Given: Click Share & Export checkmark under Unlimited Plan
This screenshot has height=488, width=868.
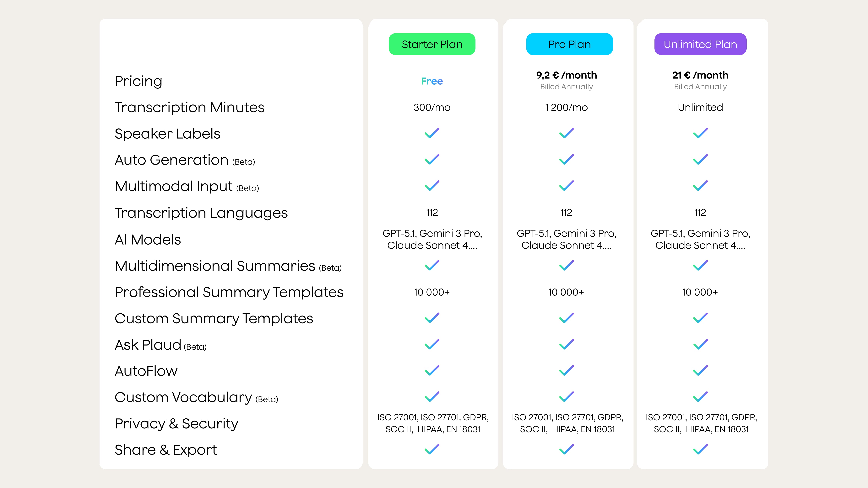Looking at the screenshot, I should 700,449.
